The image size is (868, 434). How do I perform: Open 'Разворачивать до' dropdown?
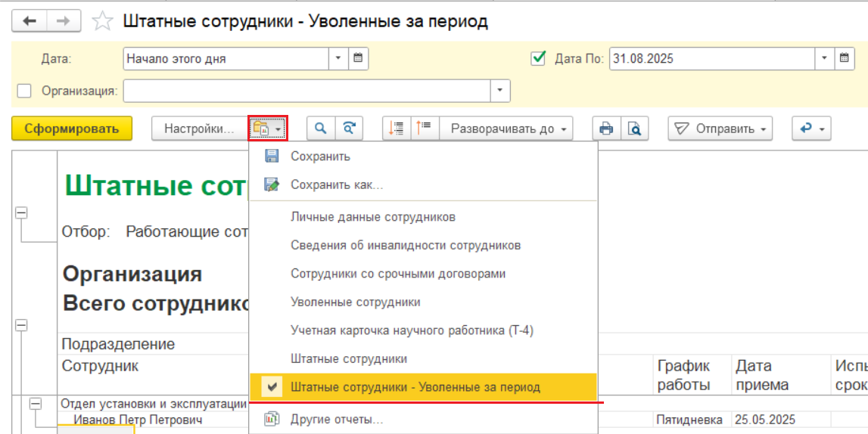506,129
